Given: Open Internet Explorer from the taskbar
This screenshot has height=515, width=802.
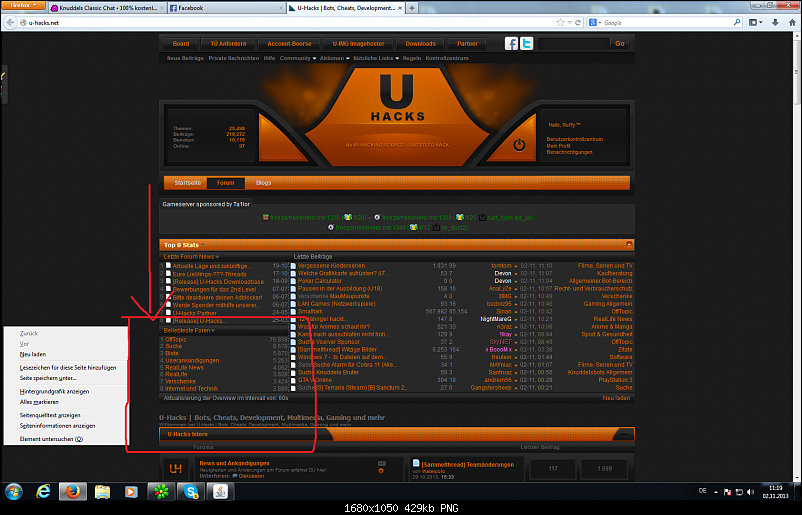Looking at the screenshot, I should coord(43,492).
